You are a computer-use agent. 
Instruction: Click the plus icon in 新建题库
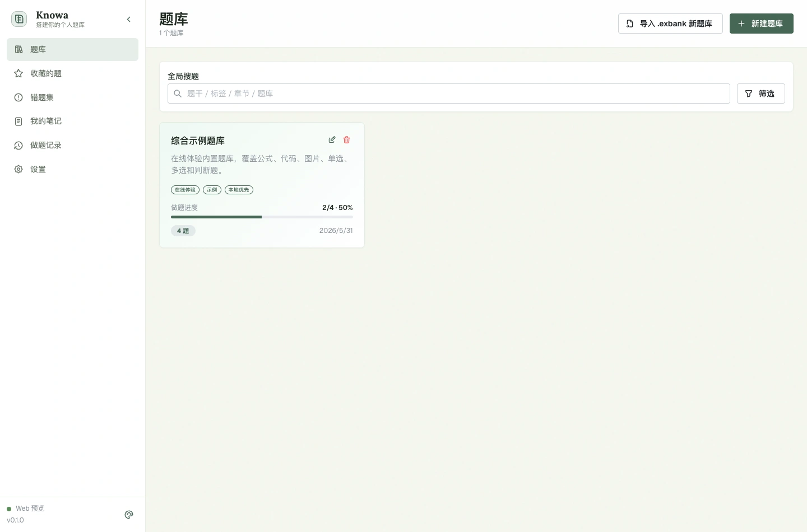(741, 24)
